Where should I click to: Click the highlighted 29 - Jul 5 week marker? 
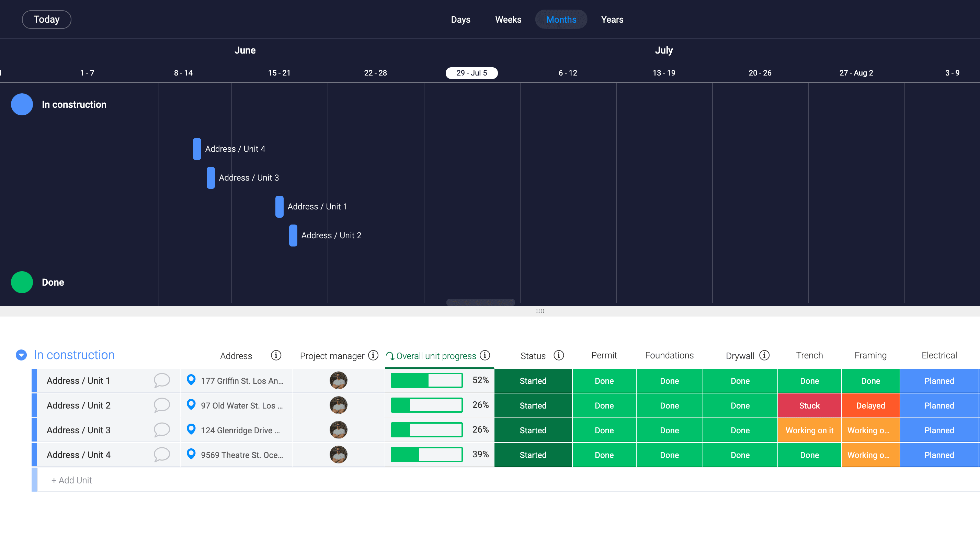472,73
